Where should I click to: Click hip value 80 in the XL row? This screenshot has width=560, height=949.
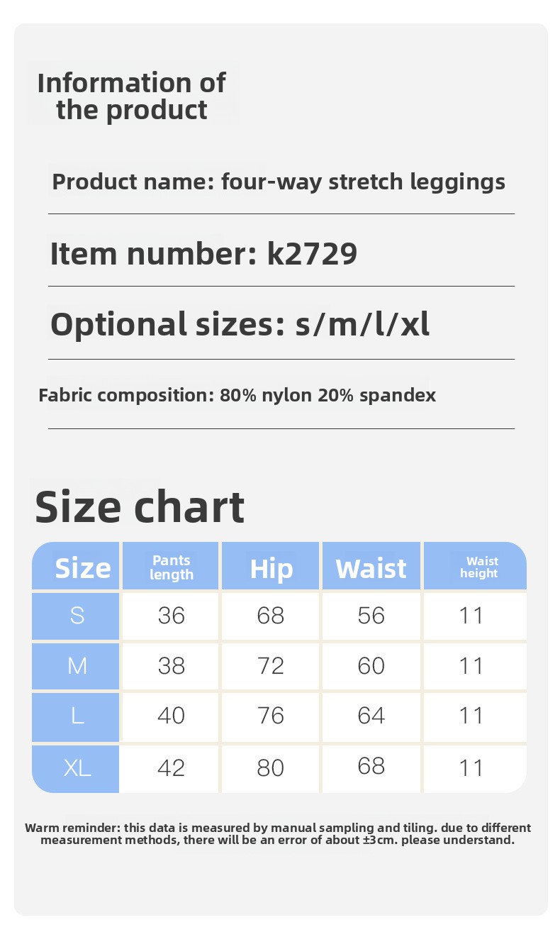click(271, 767)
